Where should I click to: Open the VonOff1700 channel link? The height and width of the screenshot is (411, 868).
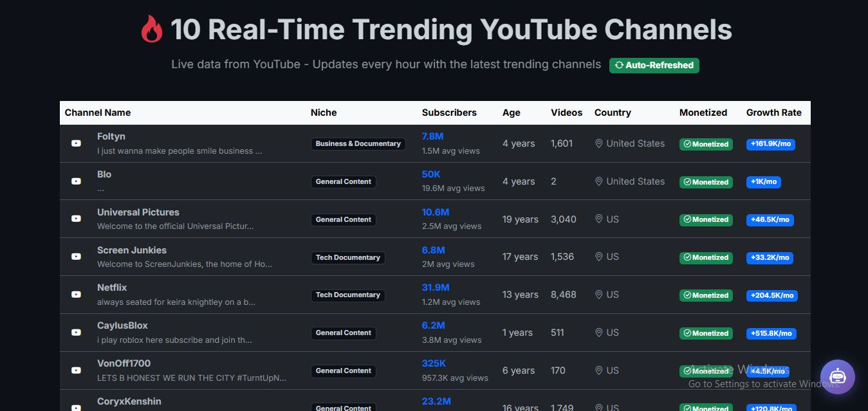point(124,363)
